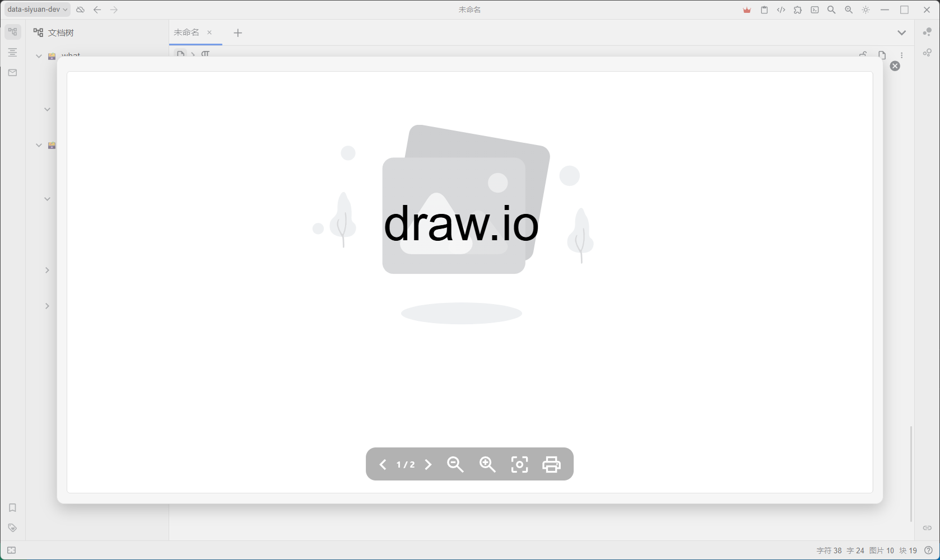Click the 未命名 window title text
The height and width of the screenshot is (560, 940).
tap(469, 10)
